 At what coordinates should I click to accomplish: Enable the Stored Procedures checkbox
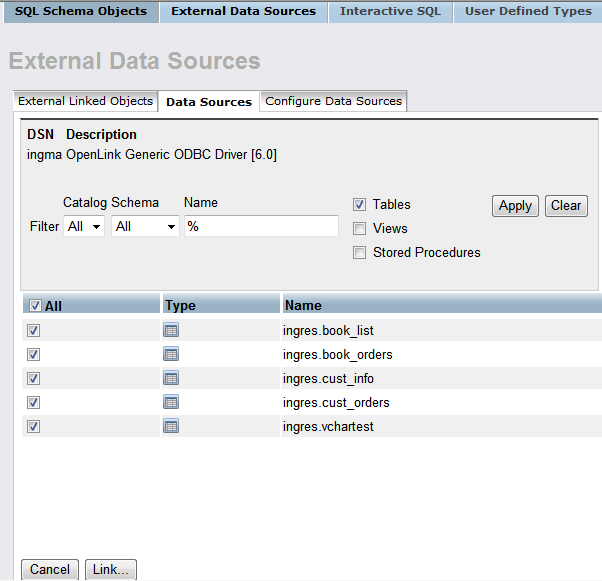coord(359,253)
